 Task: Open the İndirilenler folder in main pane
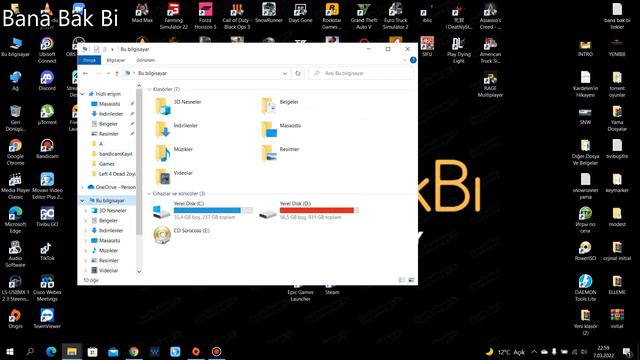tap(162, 130)
